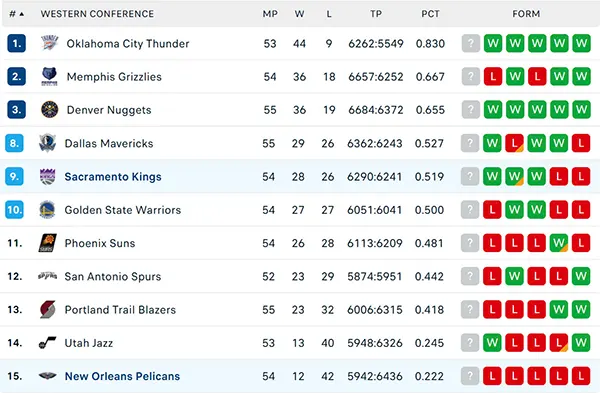Open San Antonio Spurs team link
The height and width of the screenshot is (393, 600).
(112, 276)
